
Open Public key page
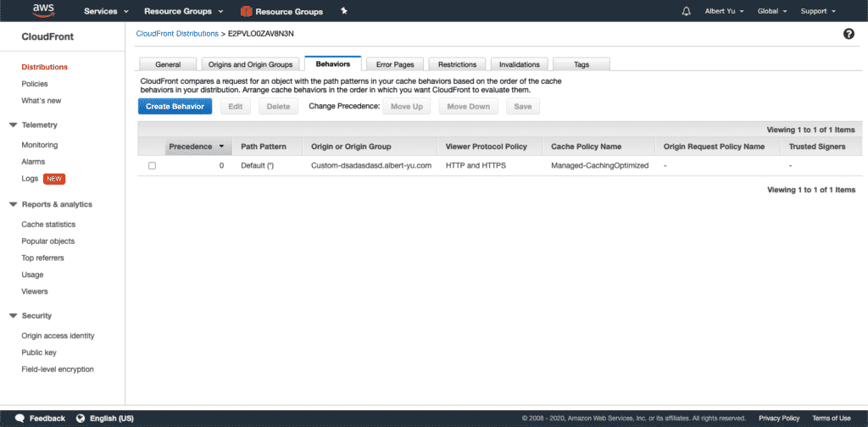pyautogui.click(x=39, y=352)
